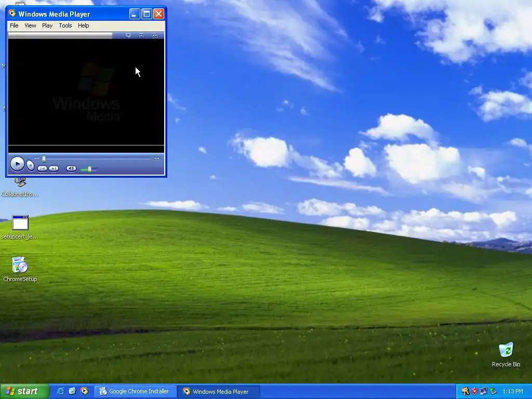Start playback with the round Play button
This screenshot has height=399, width=532.
pyautogui.click(x=17, y=165)
